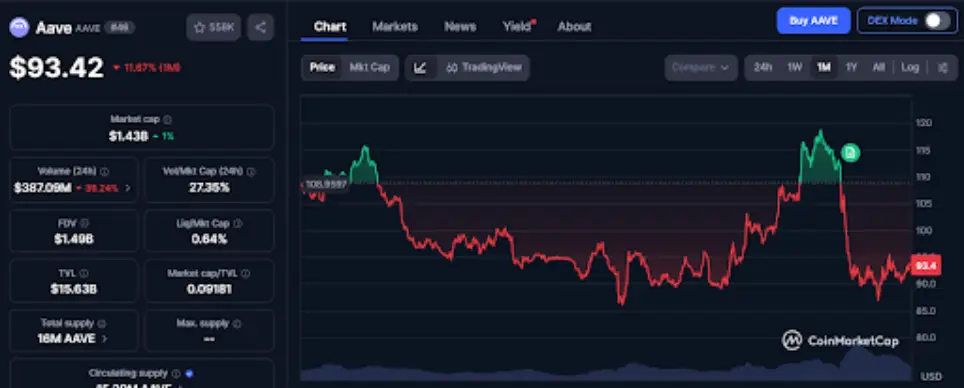Click the Market cap/TVL info icon

pos(246,273)
